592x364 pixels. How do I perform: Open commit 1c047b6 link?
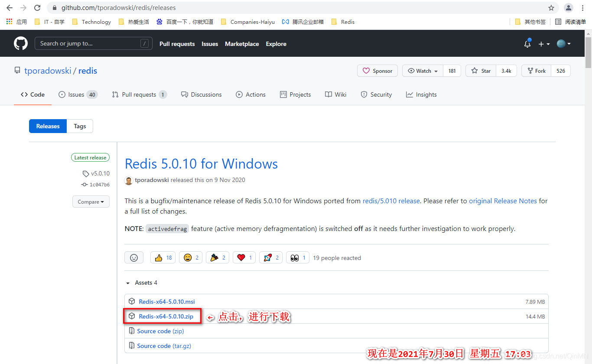(95, 185)
